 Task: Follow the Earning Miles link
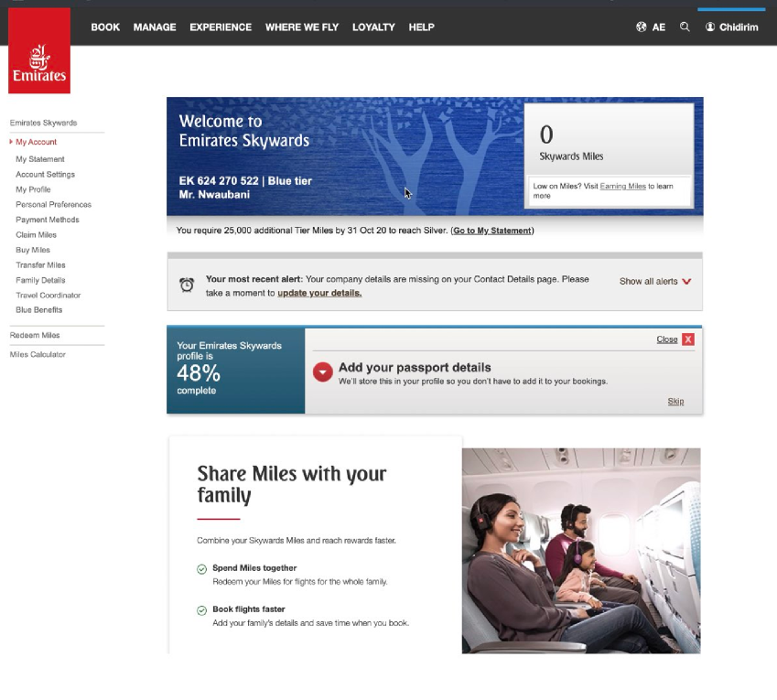(623, 187)
